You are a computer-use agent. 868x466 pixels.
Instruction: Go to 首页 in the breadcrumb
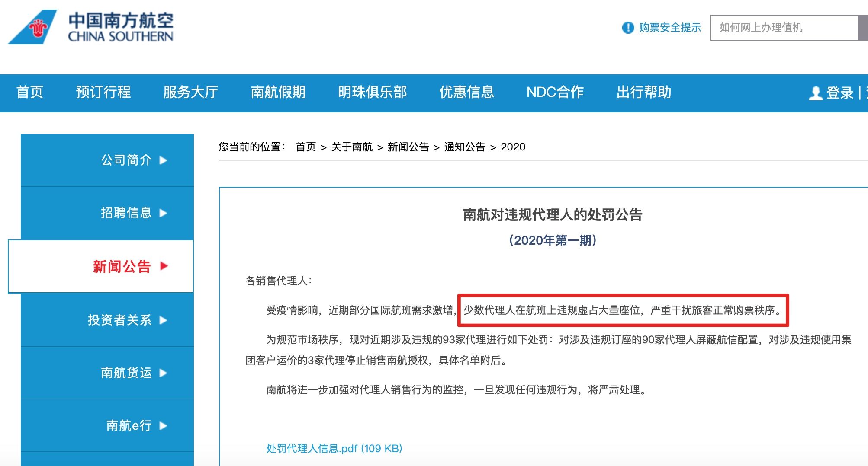pos(306,147)
